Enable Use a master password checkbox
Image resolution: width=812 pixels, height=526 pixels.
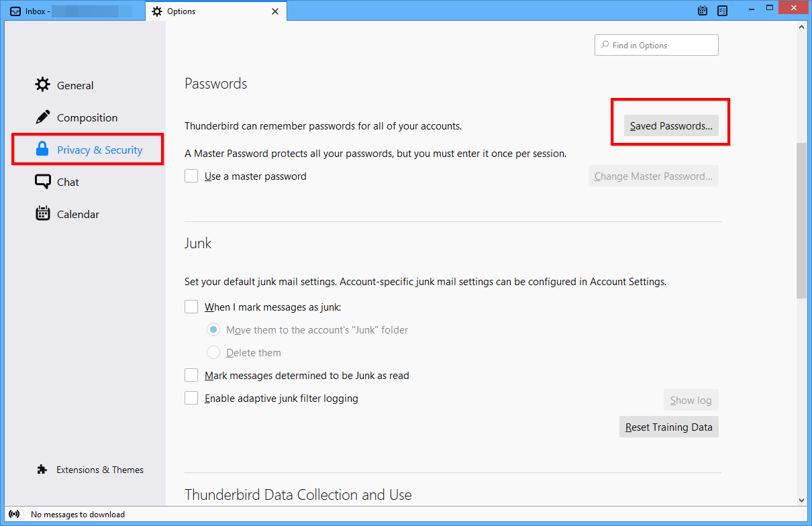192,176
